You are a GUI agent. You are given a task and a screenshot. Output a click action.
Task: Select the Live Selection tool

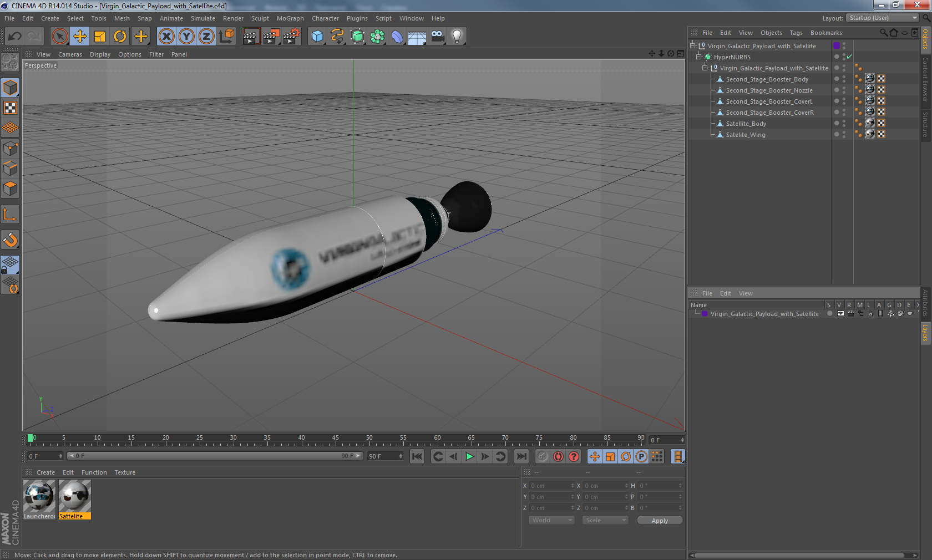(59, 37)
